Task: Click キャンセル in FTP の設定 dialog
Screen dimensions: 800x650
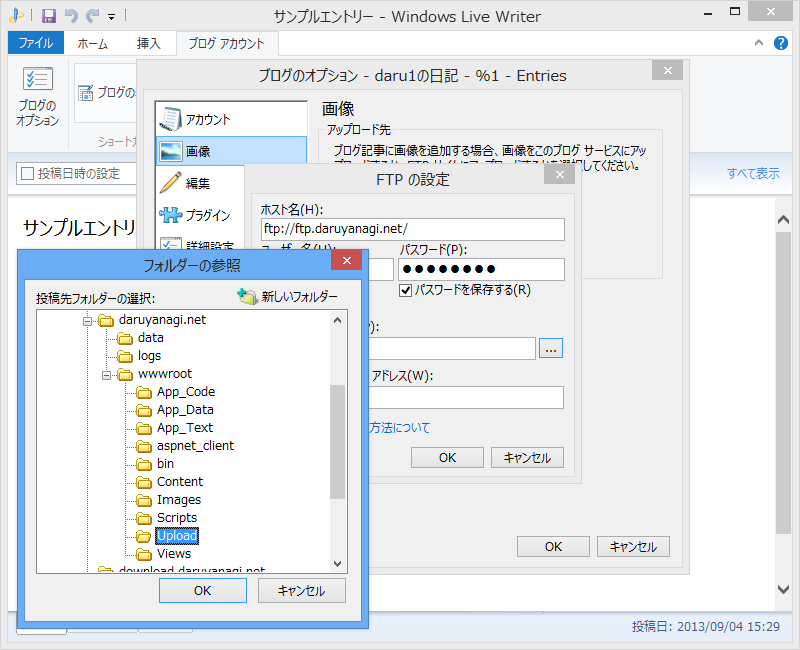Action: pyautogui.click(x=527, y=458)
